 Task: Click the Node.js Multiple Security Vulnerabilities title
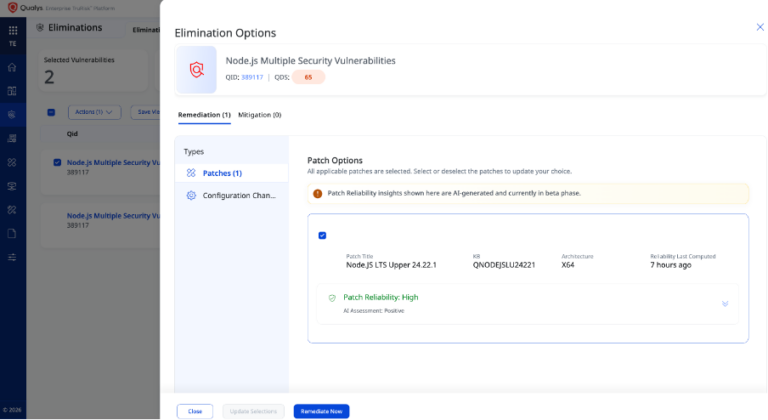pyautogui.click(x=311, y=61)
